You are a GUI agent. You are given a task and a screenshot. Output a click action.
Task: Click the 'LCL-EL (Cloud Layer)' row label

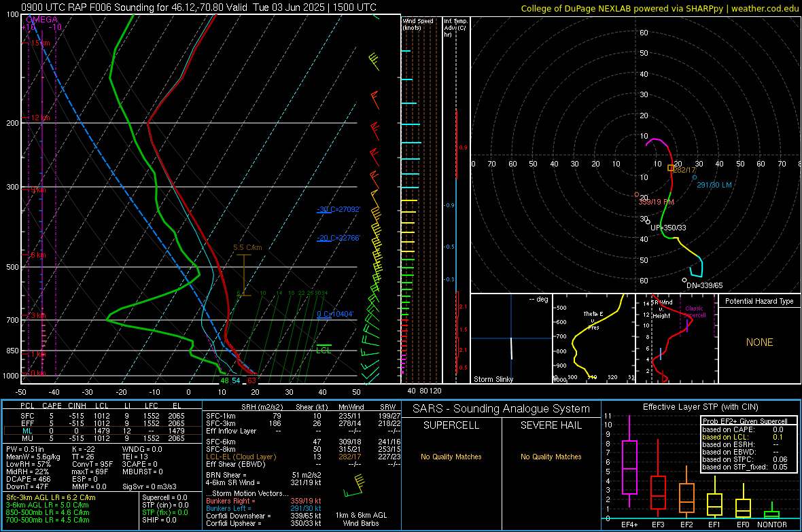241,457
